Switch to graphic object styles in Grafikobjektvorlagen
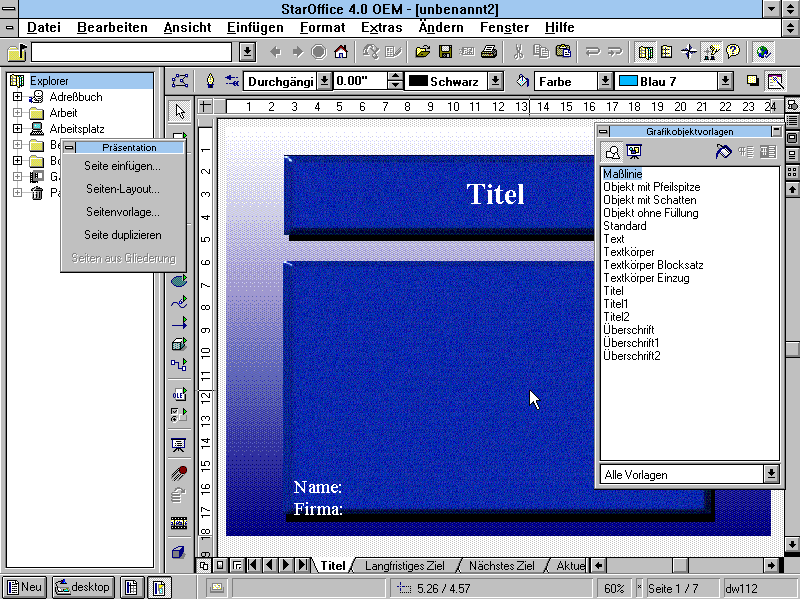The width and height of the screenshot is (800, 599). 612,152
